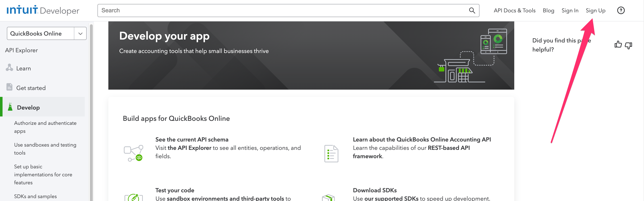Select Learn in the sidebar
This screenshot has width=644, height=201.
coord(24,68)
